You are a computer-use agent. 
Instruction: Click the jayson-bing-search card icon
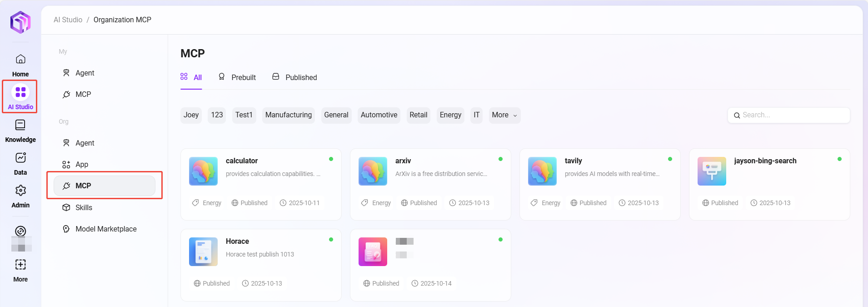[x=712, y=171]
